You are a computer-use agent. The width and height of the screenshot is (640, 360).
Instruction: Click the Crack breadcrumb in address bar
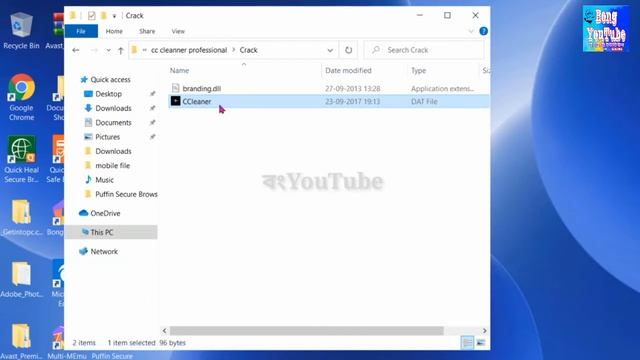248,50
